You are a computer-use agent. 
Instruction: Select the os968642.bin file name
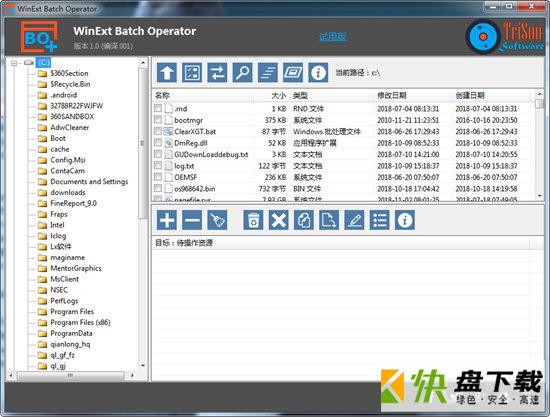(195, 188)
